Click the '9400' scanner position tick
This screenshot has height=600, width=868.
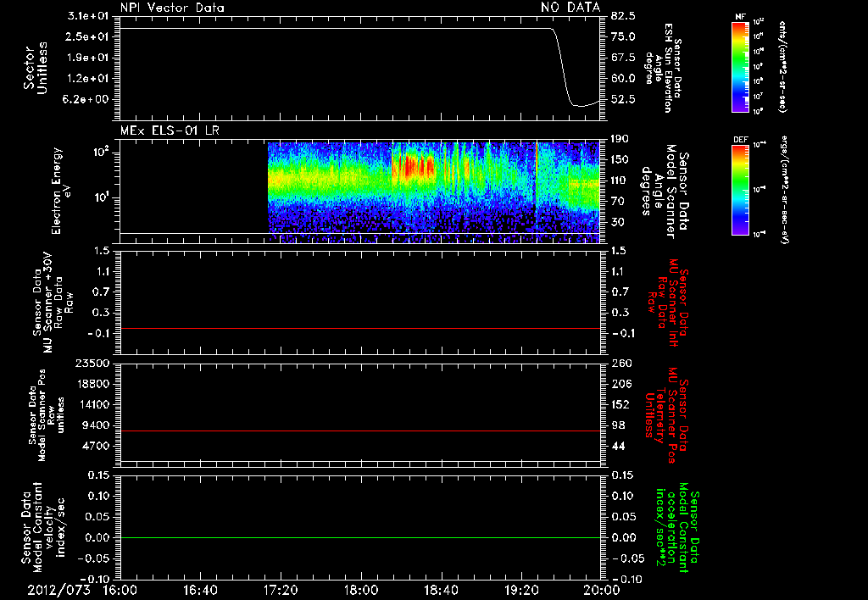[97, 425]
